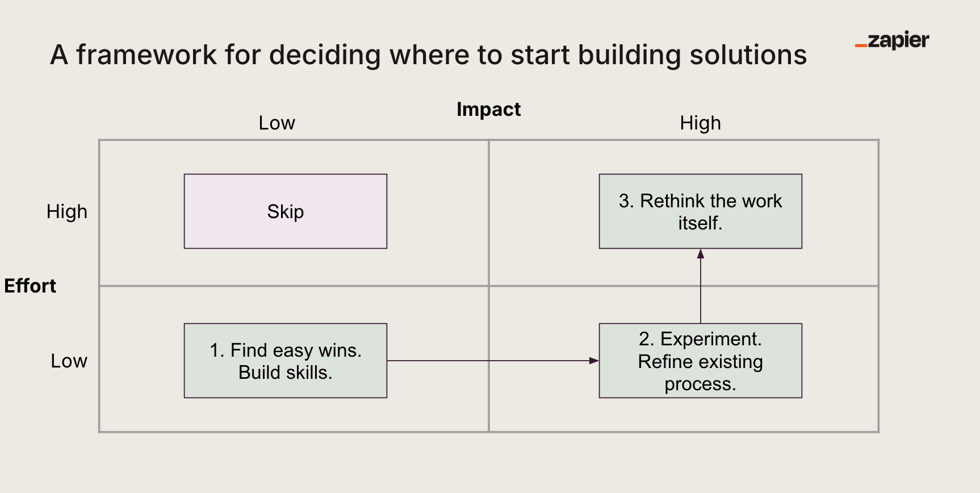Select the High label under Impact

[x=700, y=123]
